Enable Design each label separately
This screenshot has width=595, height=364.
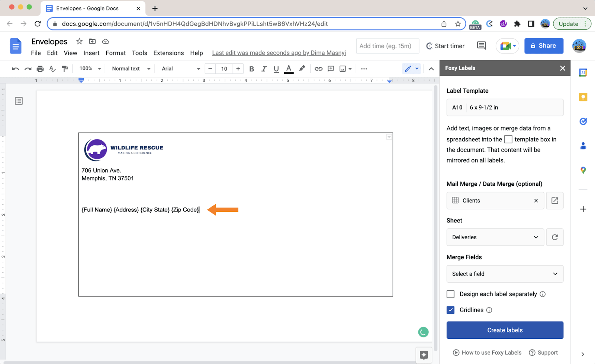coord(450,294)
